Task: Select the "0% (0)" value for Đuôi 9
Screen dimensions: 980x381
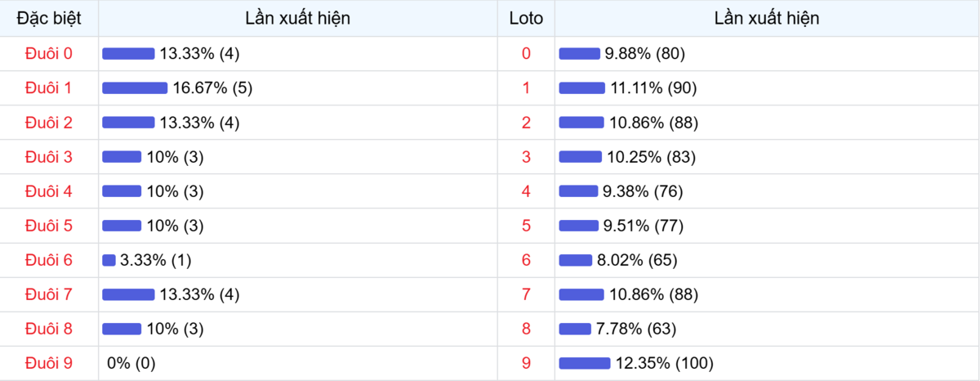Action: [x=131, y=363]
